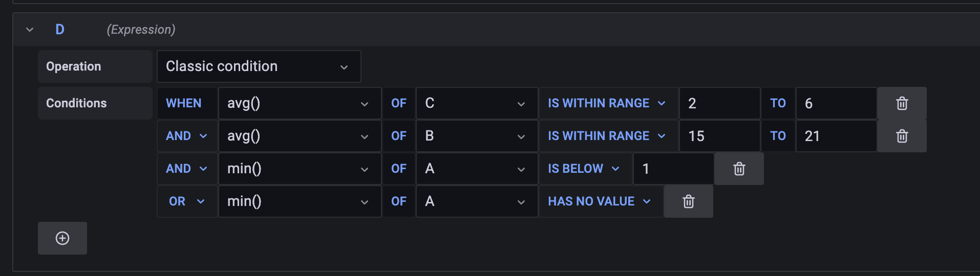Click the range end field containing 21

coord(836,136)
